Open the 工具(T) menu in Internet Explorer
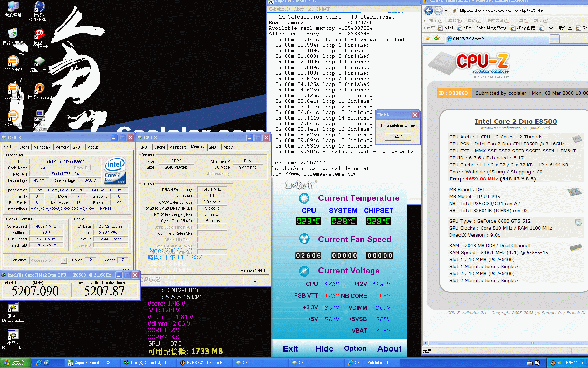The width and height of the screenshot is (588, 368). [x=522, y=21]
